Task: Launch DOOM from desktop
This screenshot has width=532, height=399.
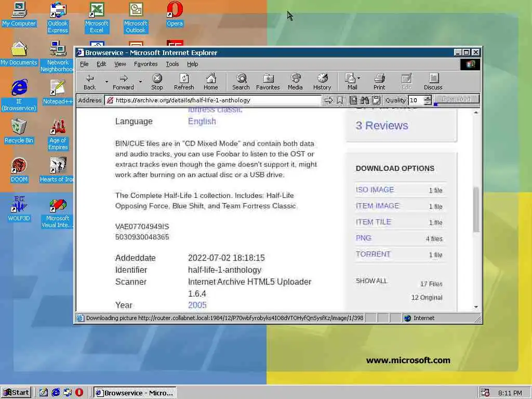Action: pos(19,170)
